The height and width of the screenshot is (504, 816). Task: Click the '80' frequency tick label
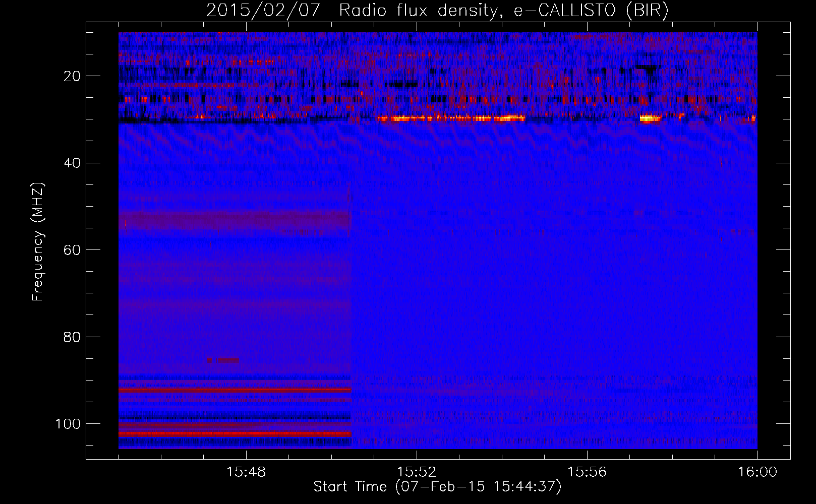tap(72, 337)
